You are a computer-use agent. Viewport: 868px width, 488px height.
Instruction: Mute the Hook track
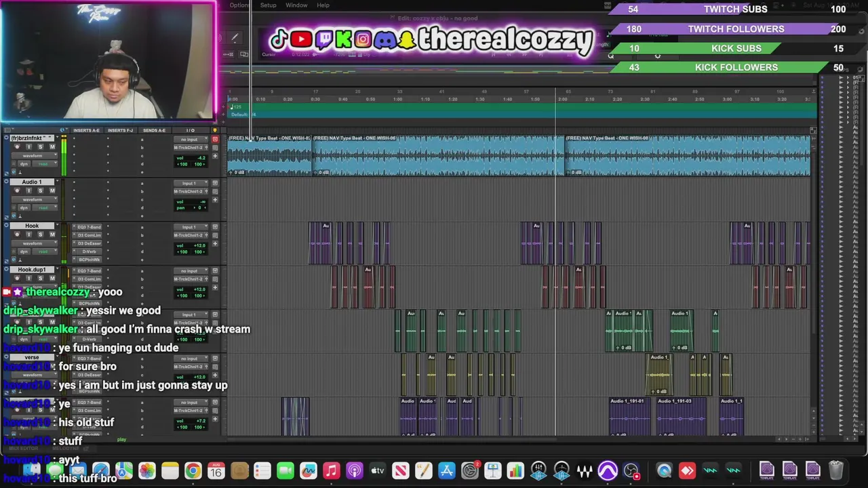pyautogui.click(x=52, y=235)
